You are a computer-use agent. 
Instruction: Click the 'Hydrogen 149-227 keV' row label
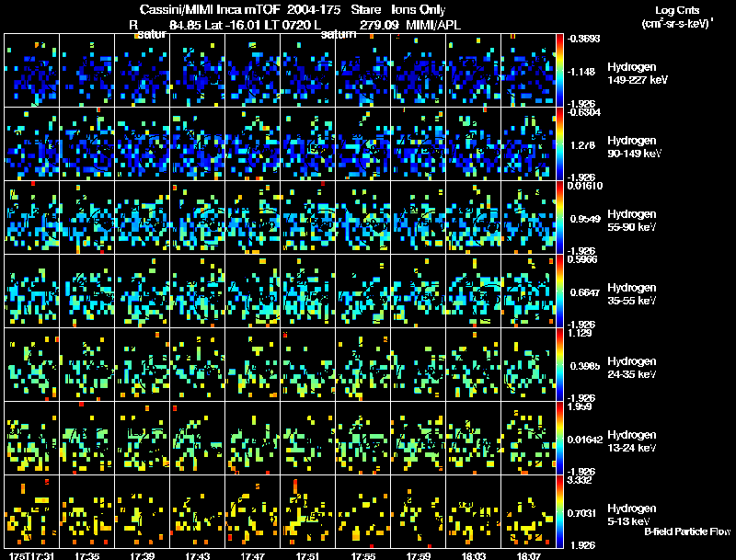638,74
